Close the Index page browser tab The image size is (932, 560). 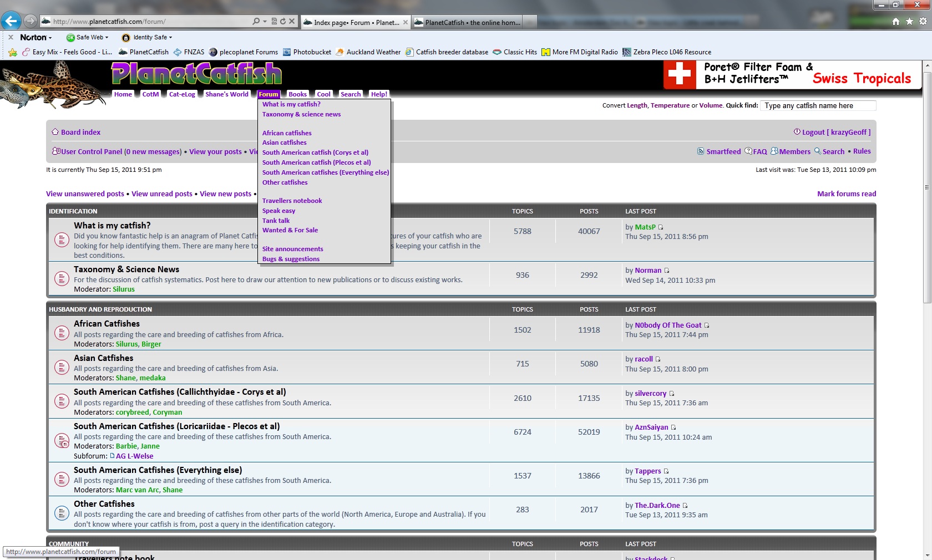coord(406,22)
